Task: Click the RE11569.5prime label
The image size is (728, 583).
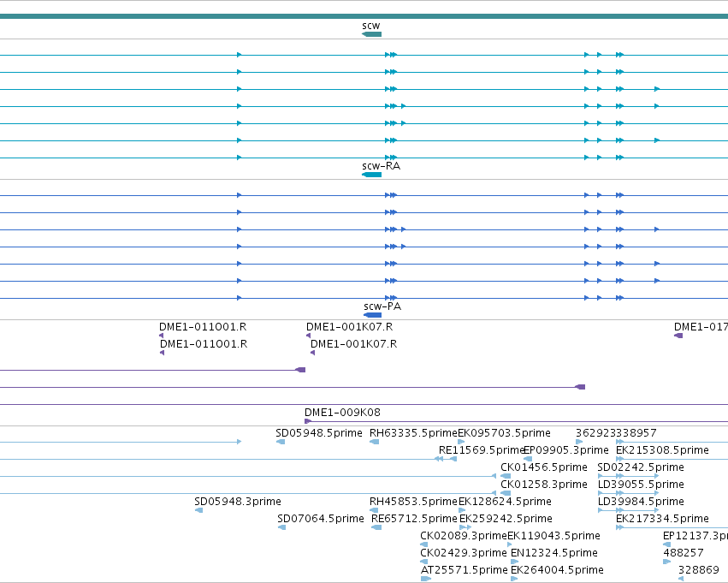Action: click(481, 450)
